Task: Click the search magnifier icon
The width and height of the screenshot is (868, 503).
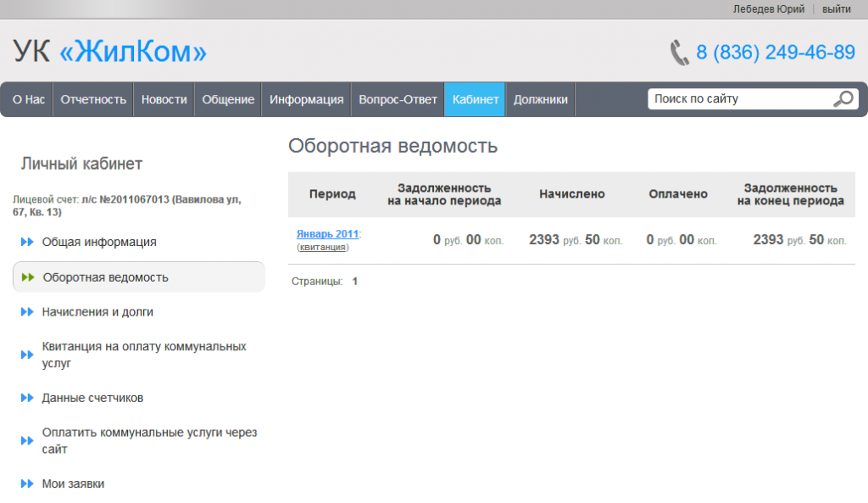Action: pyautogui.click(x=843, y=99)
